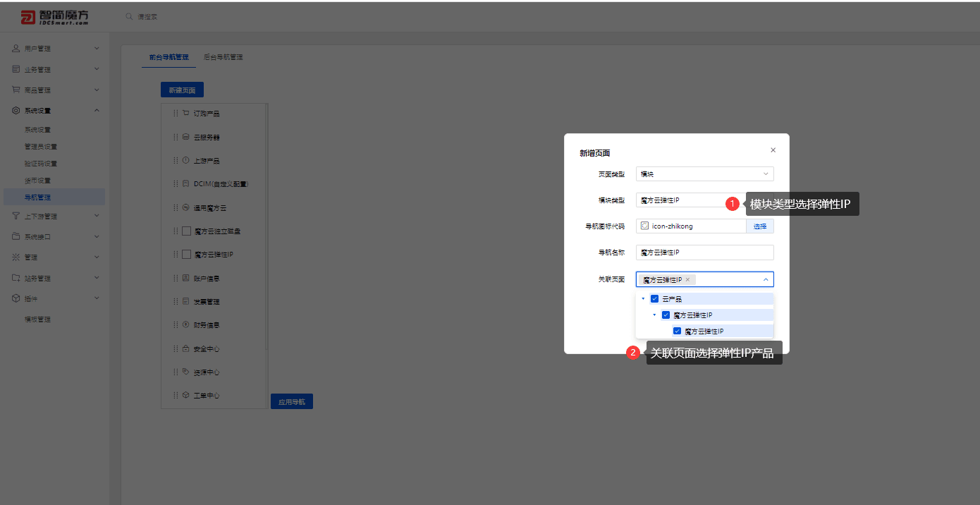The height and width of the screenshot is (505, 980).
Task: Click the 商品管理 cart icon in sidebar
Action: pyautogui.click(x=16, y=90)
